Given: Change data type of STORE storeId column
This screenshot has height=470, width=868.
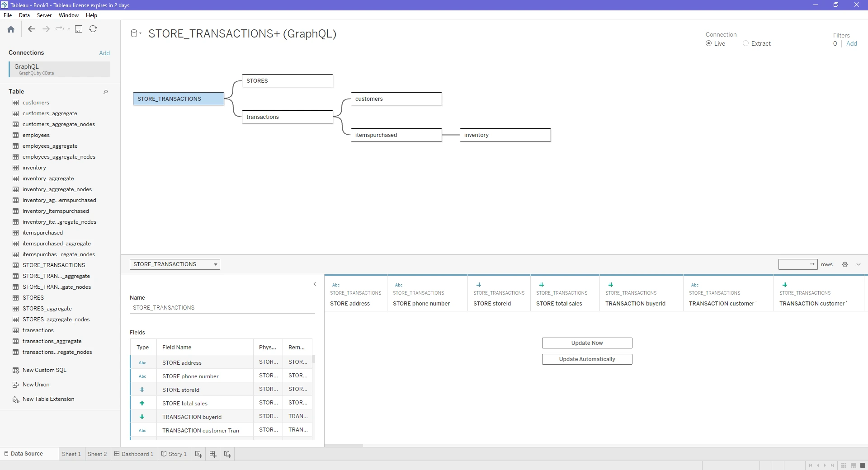Looking at the screenshot, I should (x=479, y=285).
